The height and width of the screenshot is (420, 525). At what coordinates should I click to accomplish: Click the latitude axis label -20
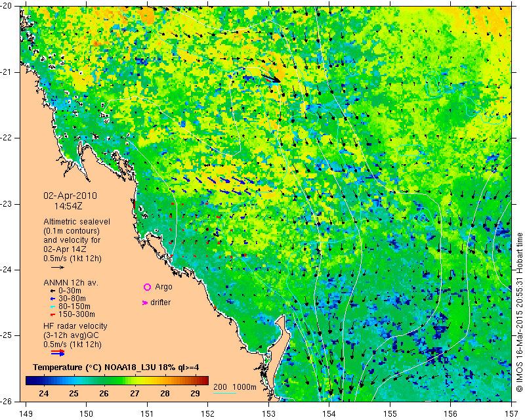6,6
